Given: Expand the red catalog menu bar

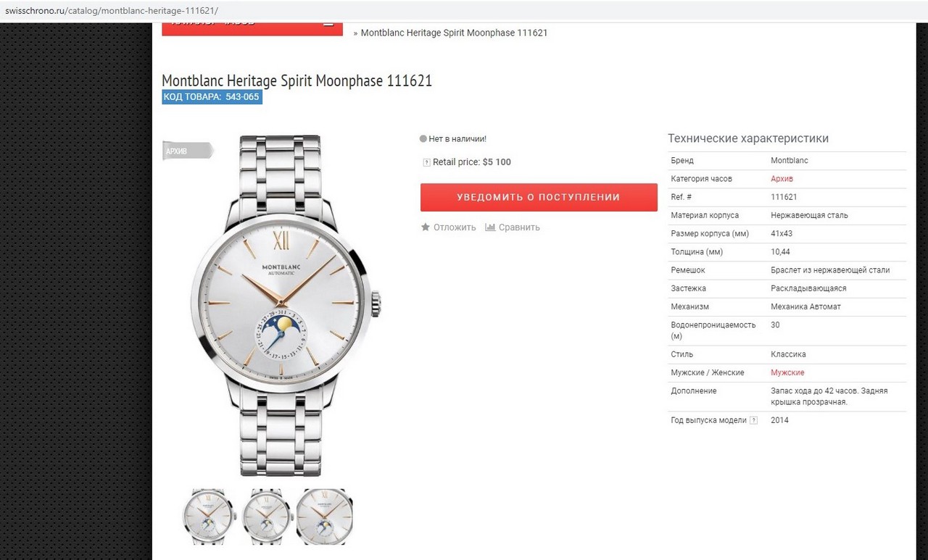Looking at the screenshot, I should [x=252, y=26].
